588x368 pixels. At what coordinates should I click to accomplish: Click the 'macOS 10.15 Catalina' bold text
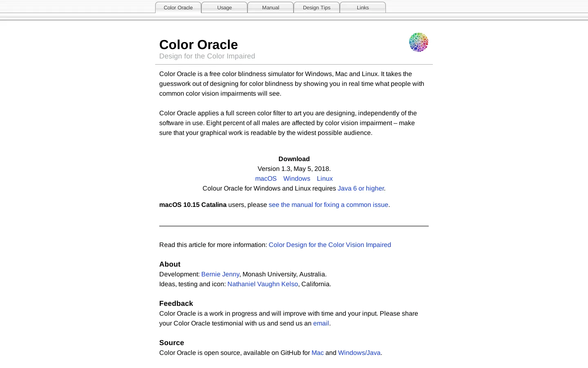coord(193,205)
